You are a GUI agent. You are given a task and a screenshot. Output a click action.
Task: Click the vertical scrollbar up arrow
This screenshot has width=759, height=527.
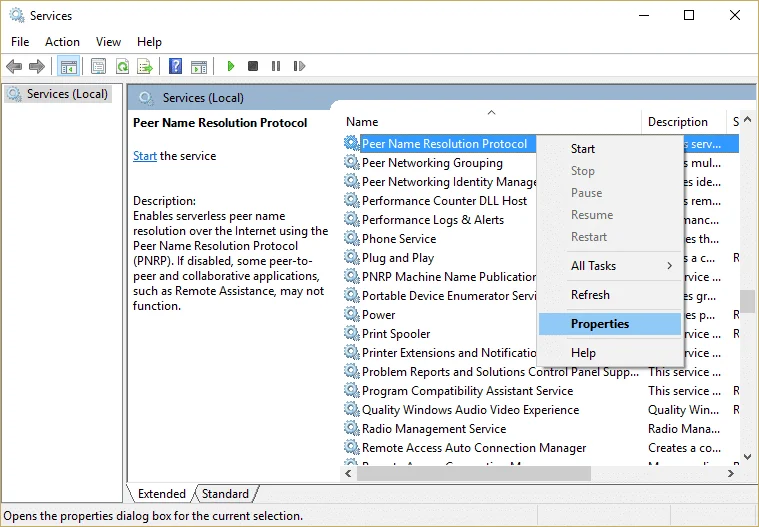point(747,119)
